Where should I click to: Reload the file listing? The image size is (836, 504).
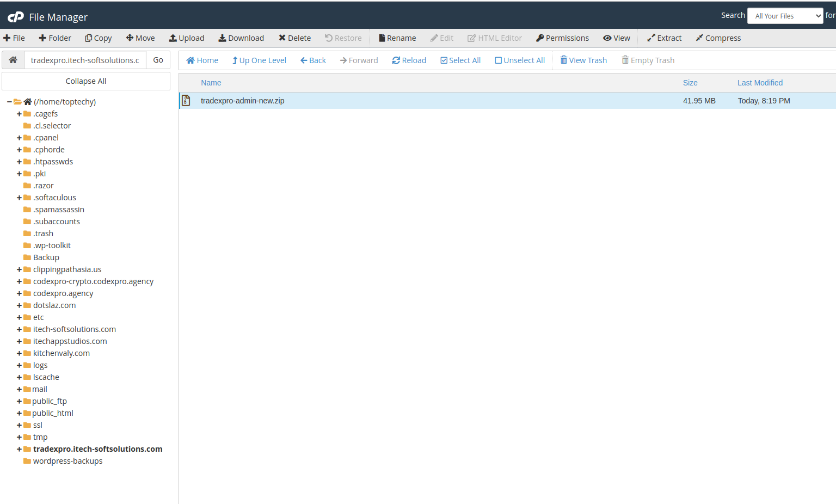pos(409,60)
